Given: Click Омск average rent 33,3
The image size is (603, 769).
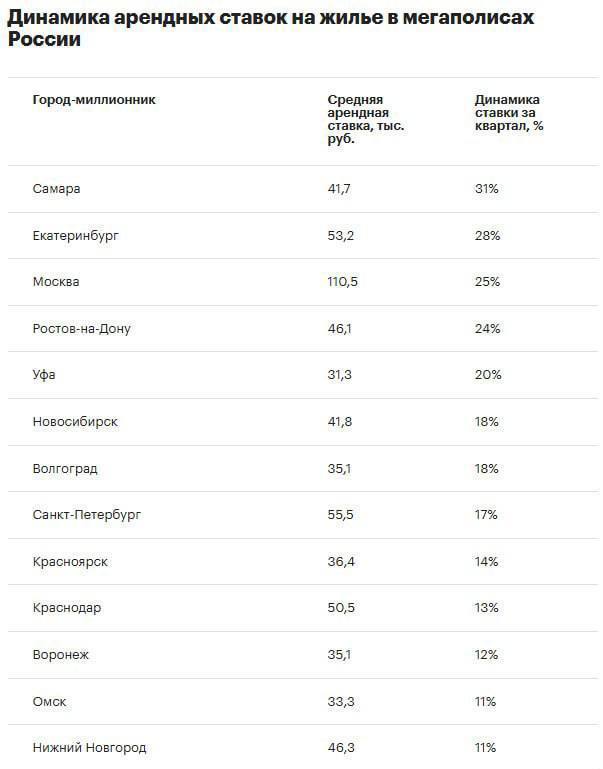Looking at the screenshot, I should tap(341, 702).
